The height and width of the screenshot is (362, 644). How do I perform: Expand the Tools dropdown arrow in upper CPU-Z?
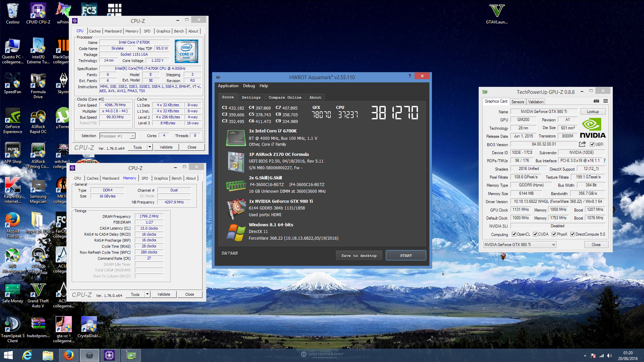click(x=150, y=147)
